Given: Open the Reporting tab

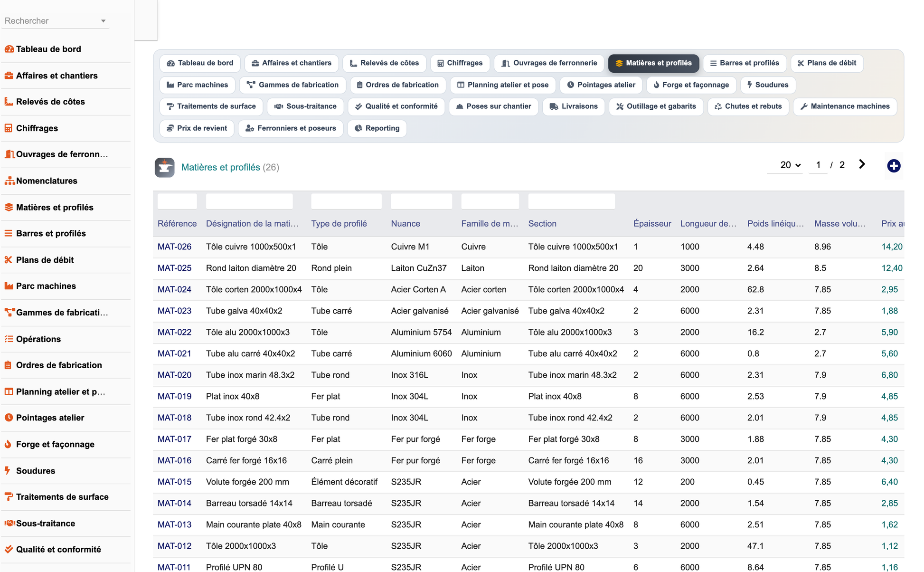Looking at the screenshot, I should pyautogui.click(x=377, y=128).
